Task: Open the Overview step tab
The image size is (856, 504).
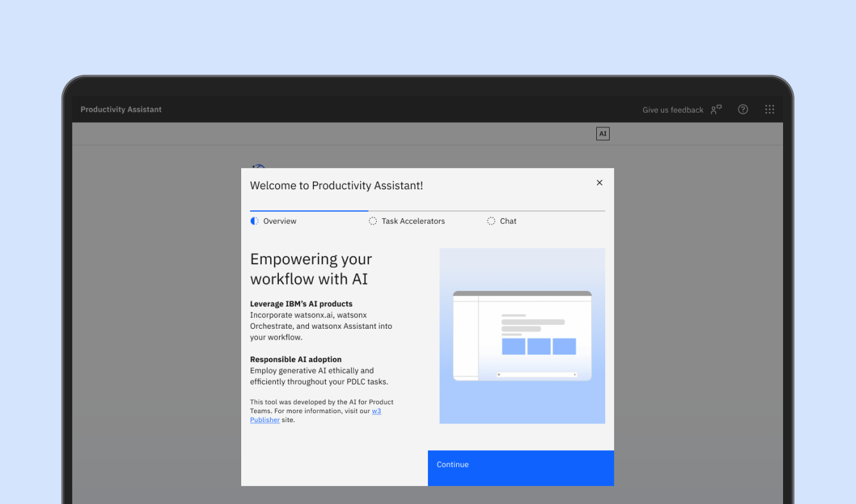Action: (309, 219)
